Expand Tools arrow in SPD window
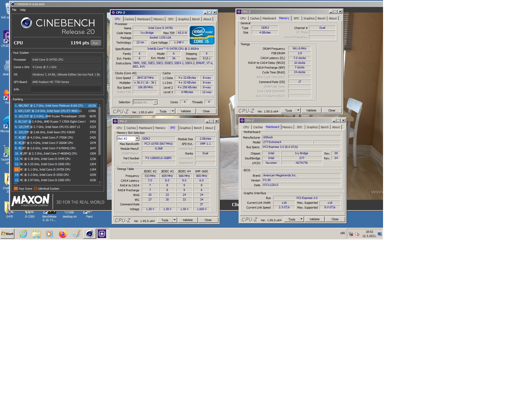The height and width of the screenshot is (399, 532). click(175, 220)
